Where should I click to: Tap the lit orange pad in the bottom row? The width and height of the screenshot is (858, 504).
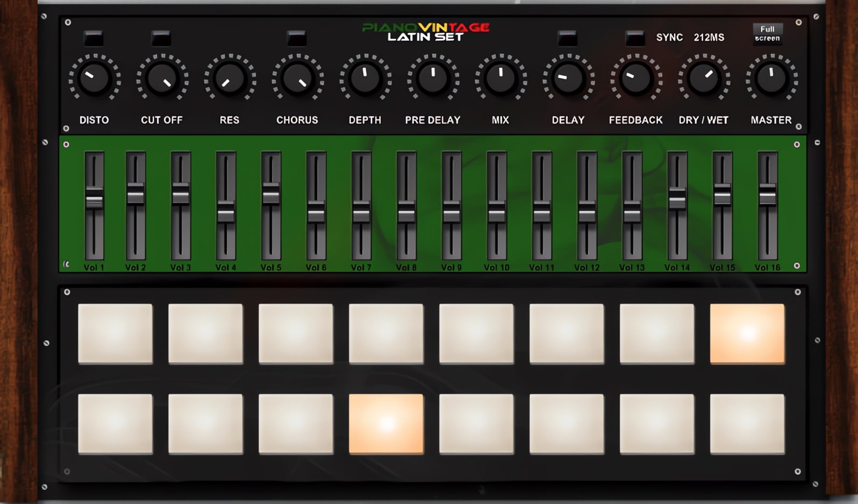(387, 424)
